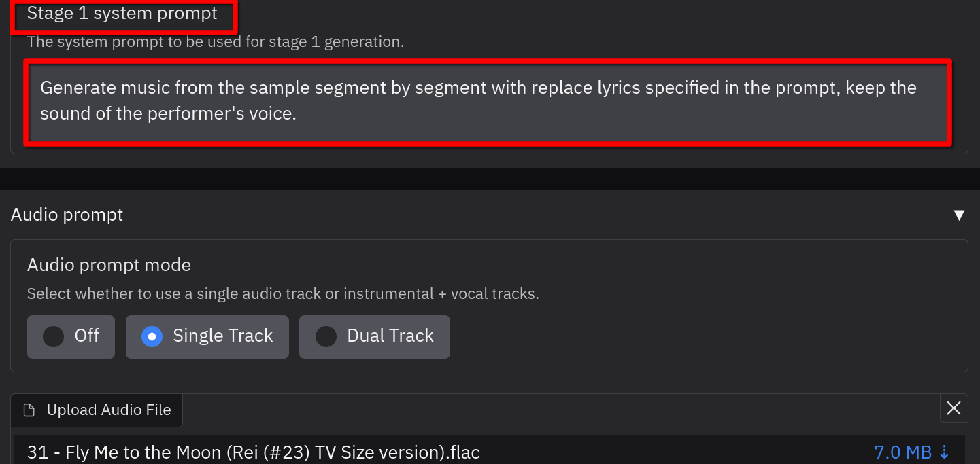
Task: Click the 'Select whether to use' help text
Action: click(283, 294)
